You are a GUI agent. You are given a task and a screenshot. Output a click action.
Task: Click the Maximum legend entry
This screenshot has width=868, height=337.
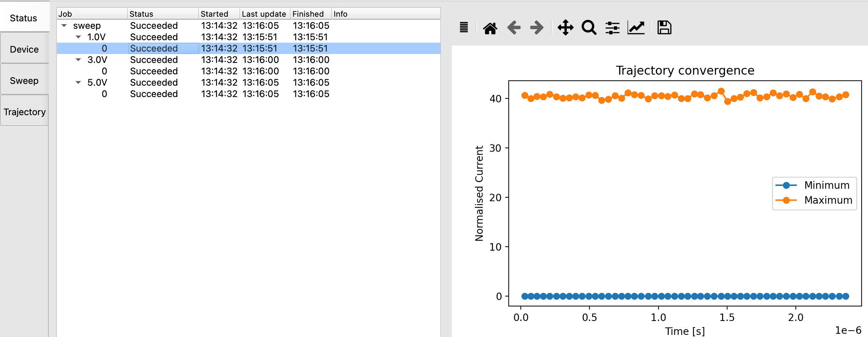point(828,200)
